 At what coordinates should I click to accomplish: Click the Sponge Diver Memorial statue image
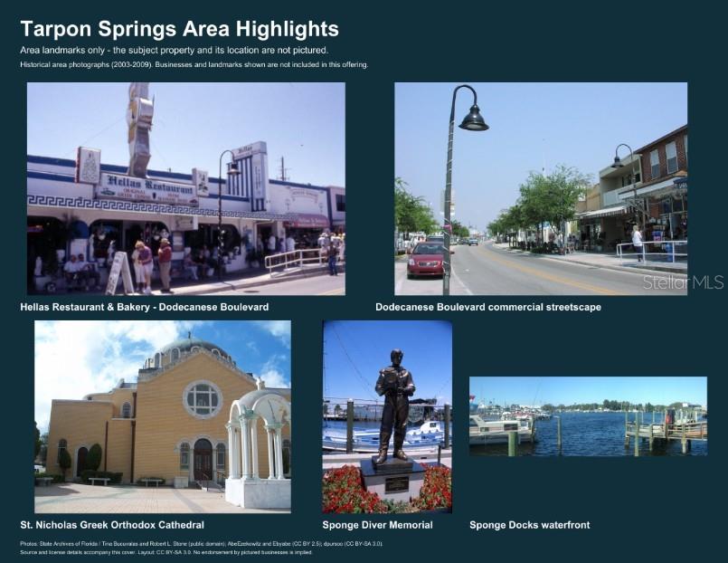pyautogui.click(x=387, y=416)
